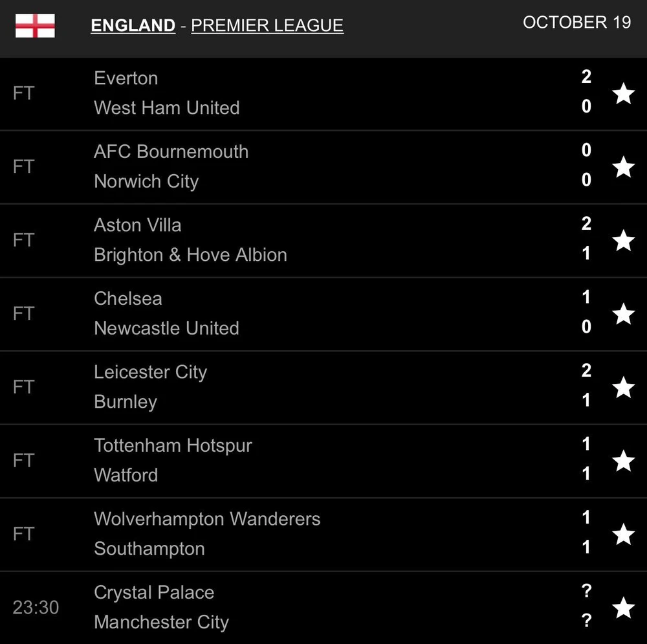Screen dimensions: 647x644
Task: Open Tottenham Hotspur team name
Action: [173, 446]
